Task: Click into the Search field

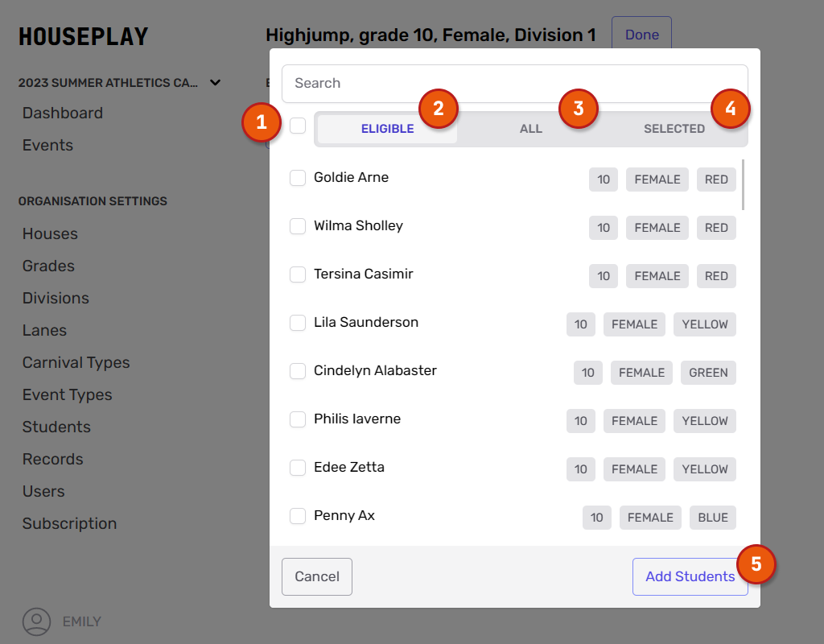Action: [x=514, y=83]
